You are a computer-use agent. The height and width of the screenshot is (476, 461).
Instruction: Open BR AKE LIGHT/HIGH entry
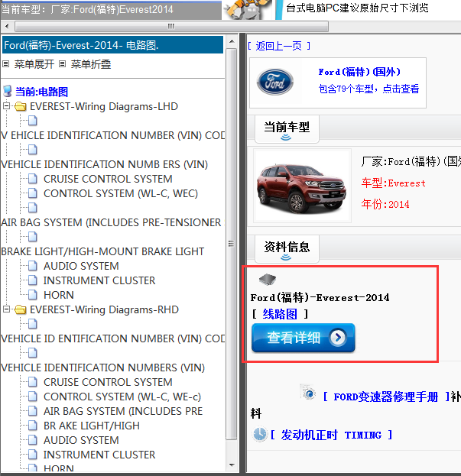coord(92,426)
